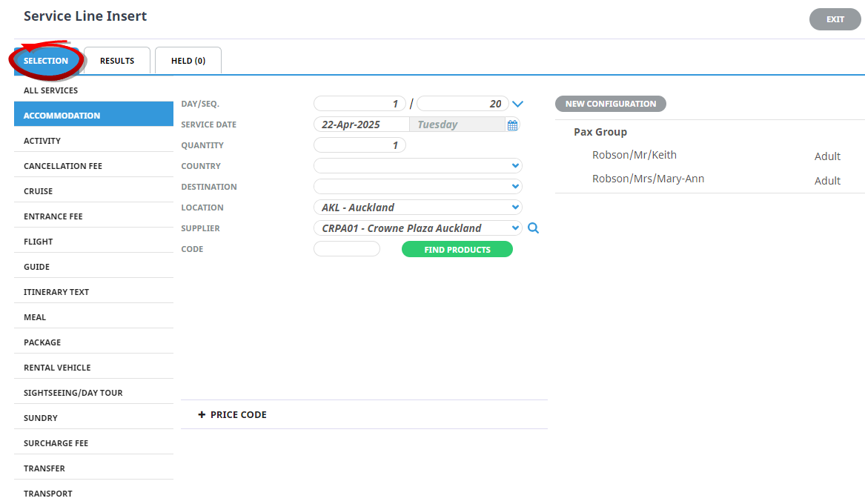Click the New Configuration button
Viewport: 865px width, 504px height.
(x=610, y=104)
